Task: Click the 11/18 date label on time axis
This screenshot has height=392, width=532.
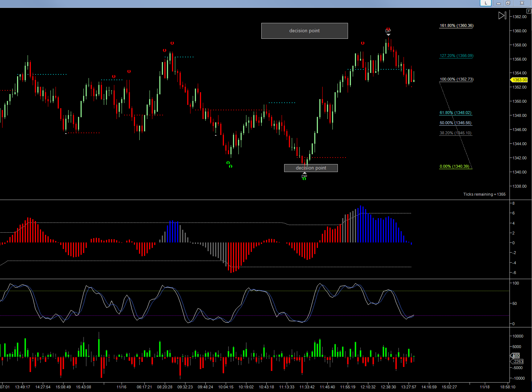Action: click(484, 387)
